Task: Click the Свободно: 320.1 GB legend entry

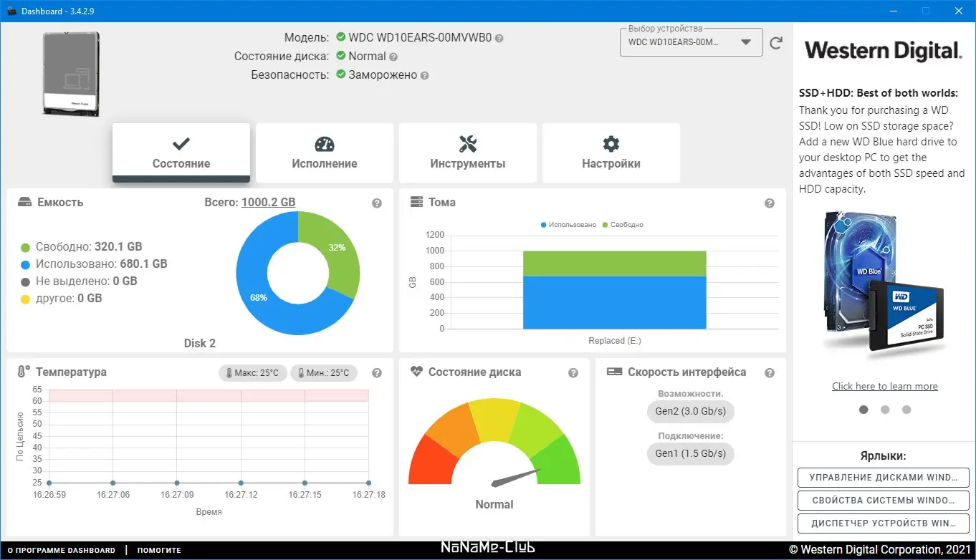Action: [82, 247]
